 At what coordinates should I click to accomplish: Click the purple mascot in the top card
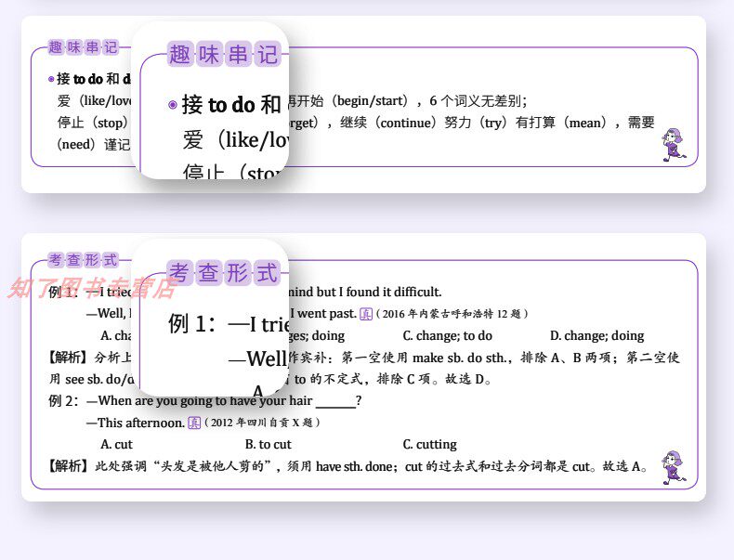[x=673, y=145]
